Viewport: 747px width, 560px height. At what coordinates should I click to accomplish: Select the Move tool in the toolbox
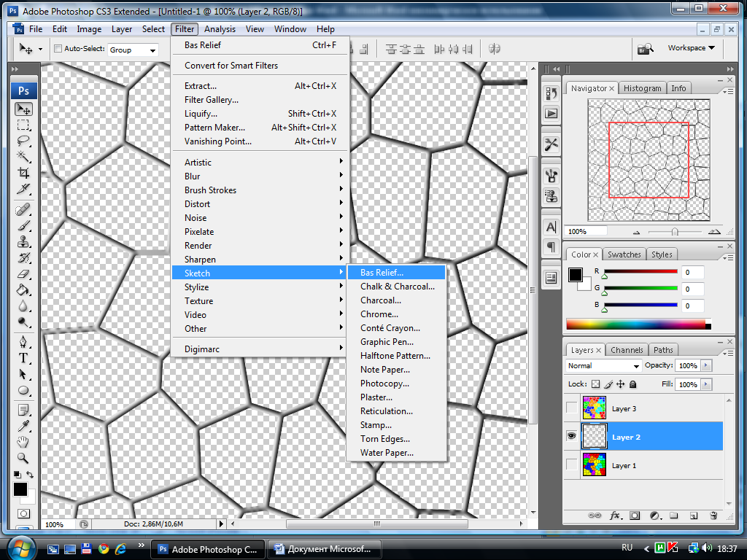pos(23,109)
